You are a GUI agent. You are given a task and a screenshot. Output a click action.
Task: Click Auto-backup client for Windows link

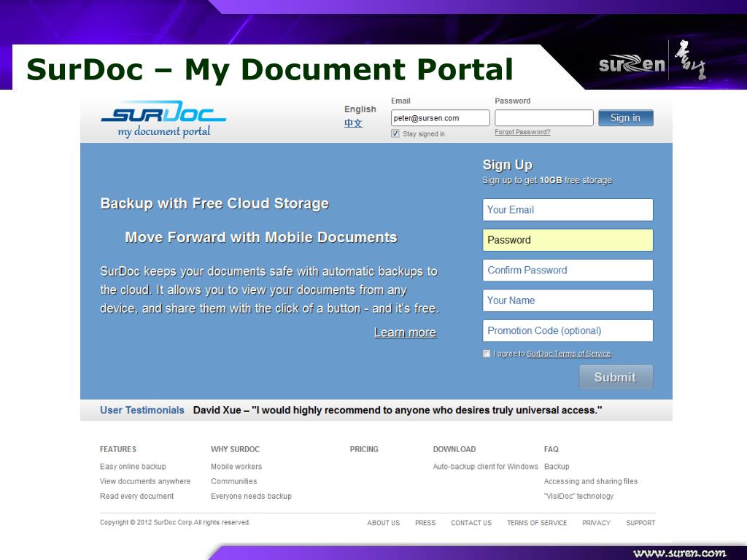click(x=485, y=466)
